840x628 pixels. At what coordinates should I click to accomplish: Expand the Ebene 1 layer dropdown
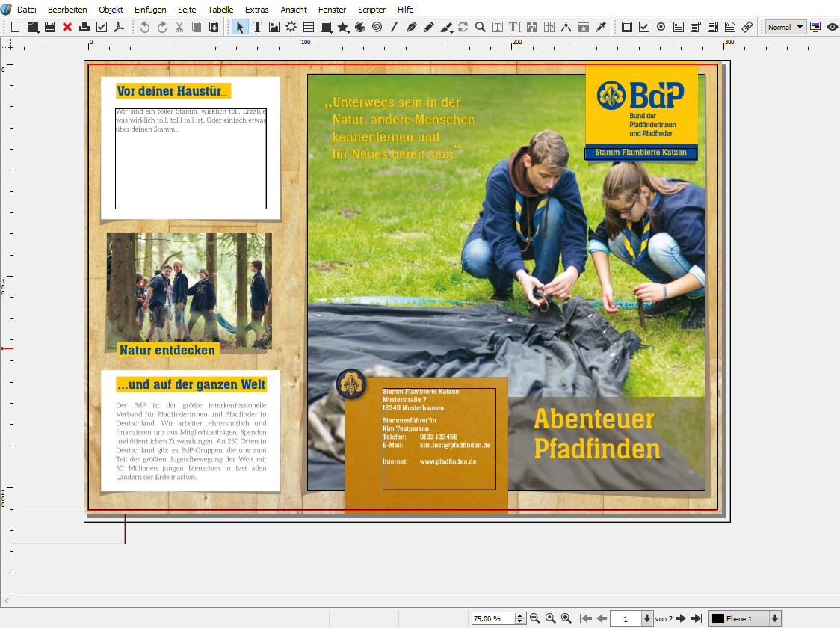coord(775,618)
